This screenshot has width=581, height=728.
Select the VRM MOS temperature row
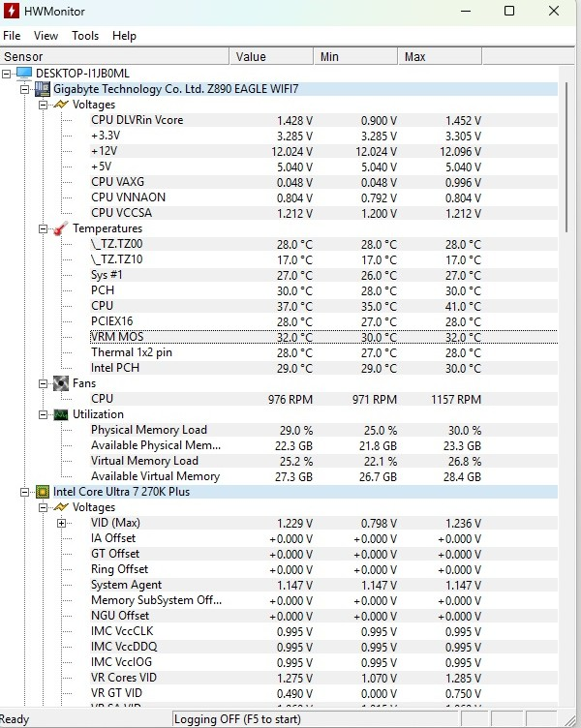323,337
